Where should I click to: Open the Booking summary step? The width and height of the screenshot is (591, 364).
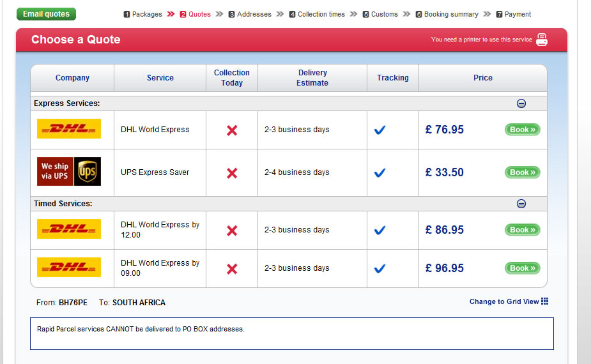point(447,14)
